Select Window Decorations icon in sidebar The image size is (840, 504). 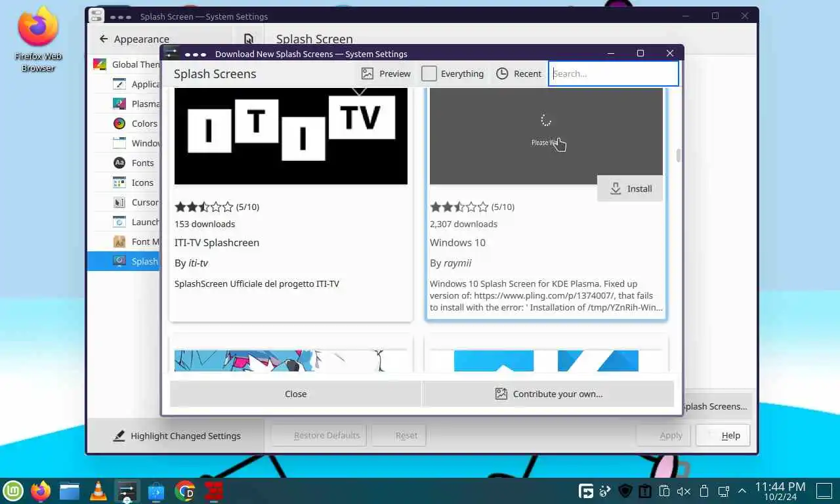(x=119, y=143)
